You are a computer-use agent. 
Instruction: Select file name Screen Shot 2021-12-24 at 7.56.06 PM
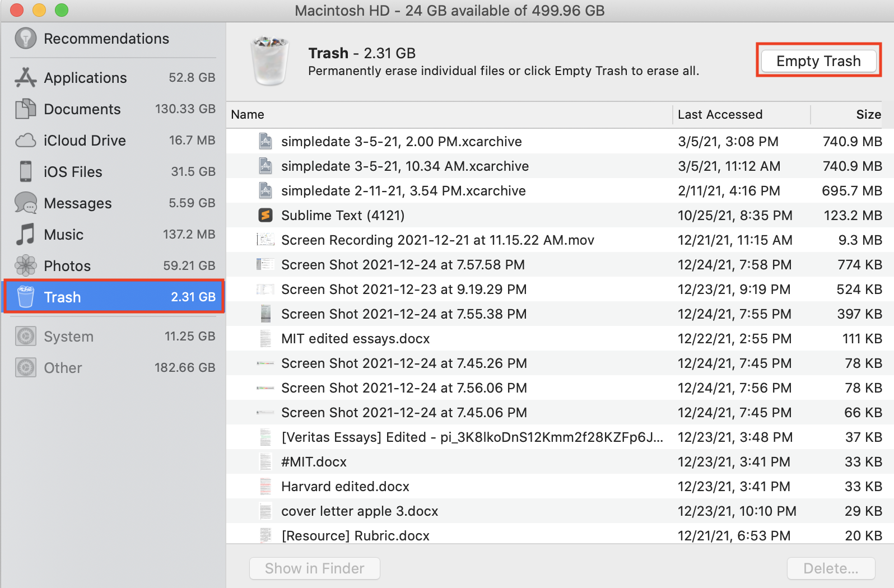pos(404,388)
